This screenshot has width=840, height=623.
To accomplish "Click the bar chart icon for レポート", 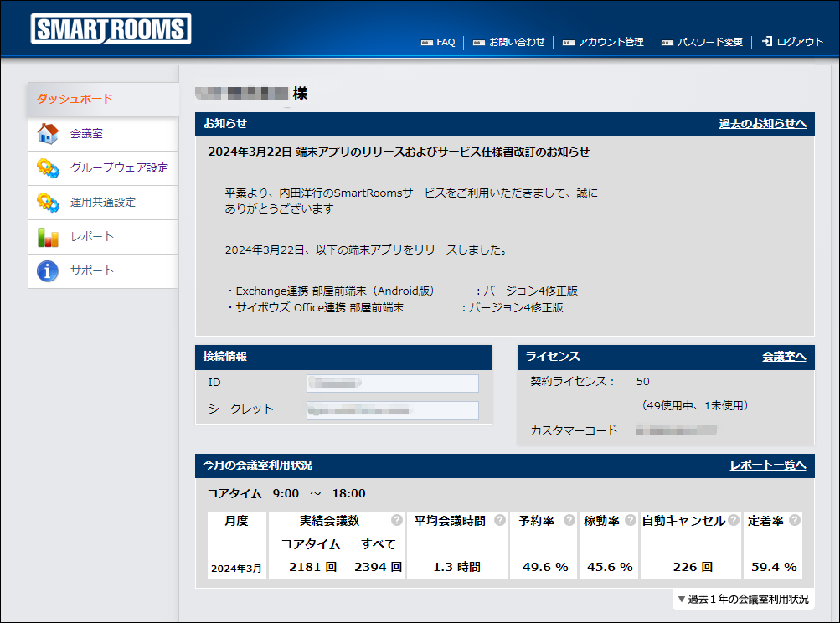I will (48, 237).
